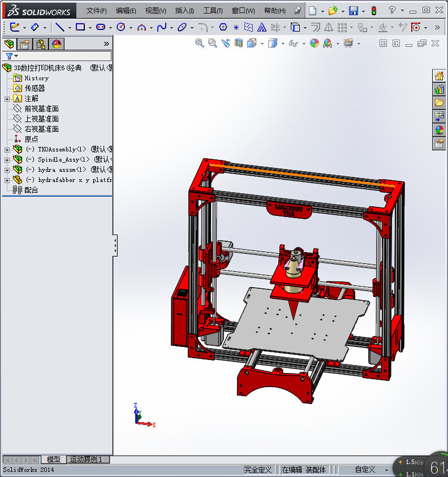448x477 pixels.
Task: Open the 帮助(H) menu
Action: [275, 11]
